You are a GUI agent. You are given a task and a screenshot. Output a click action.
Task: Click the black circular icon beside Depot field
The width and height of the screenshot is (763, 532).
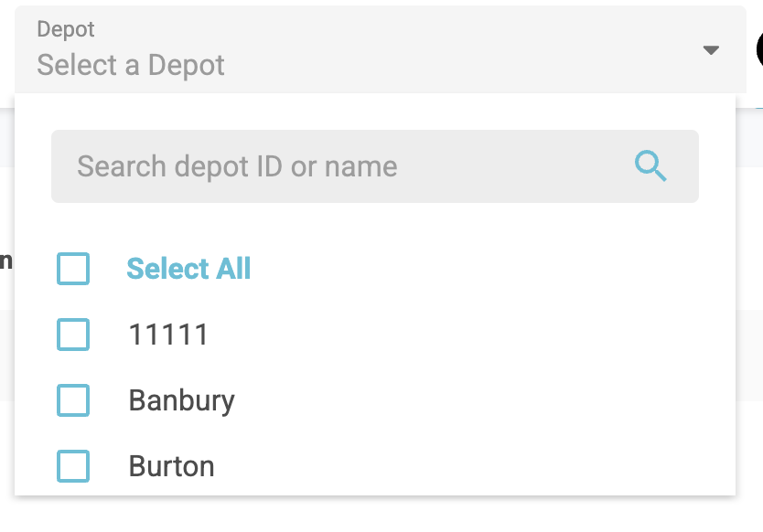coord(759,49)
